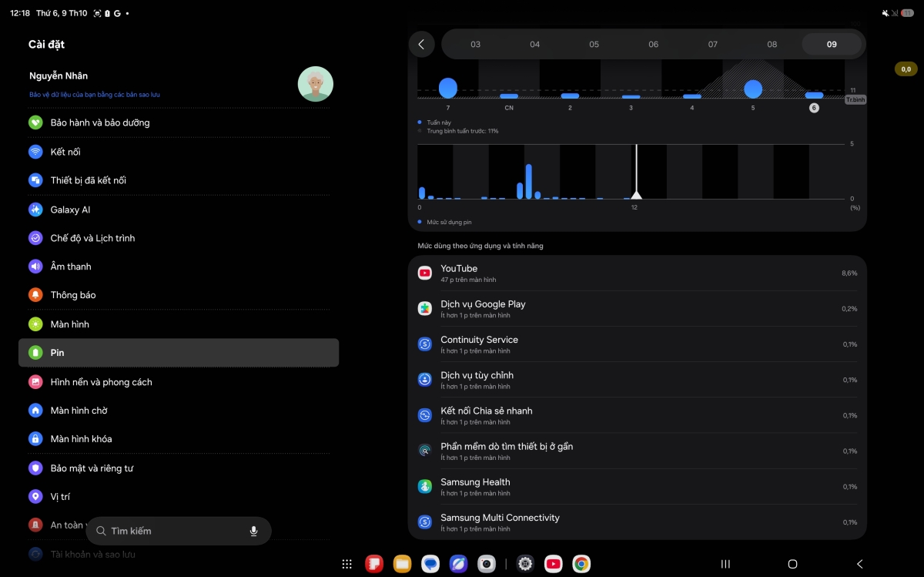Go back using the battery page arrow

421,44
